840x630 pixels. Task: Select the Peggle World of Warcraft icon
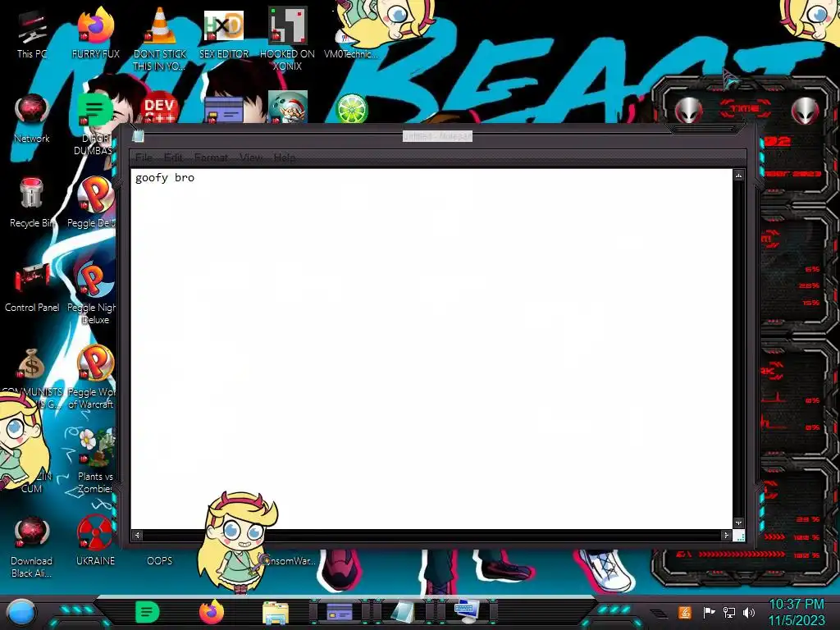point(94,377)
